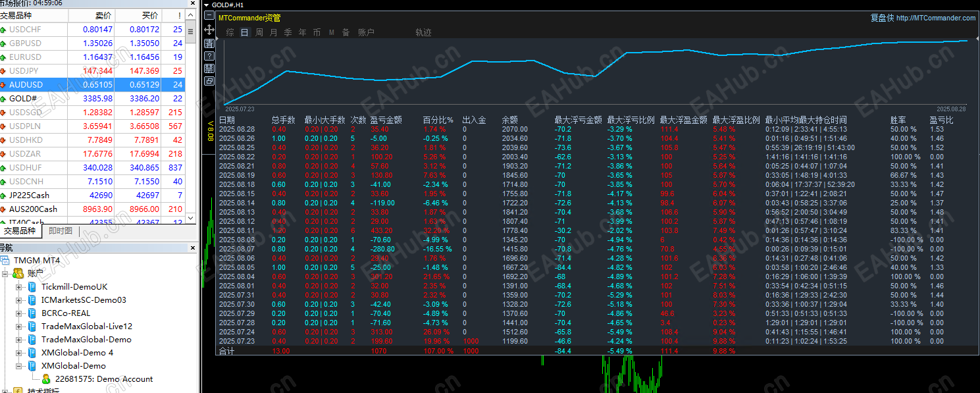
Task: Click the TMGM MT4 terminal icon
Action: click(5, 261)
